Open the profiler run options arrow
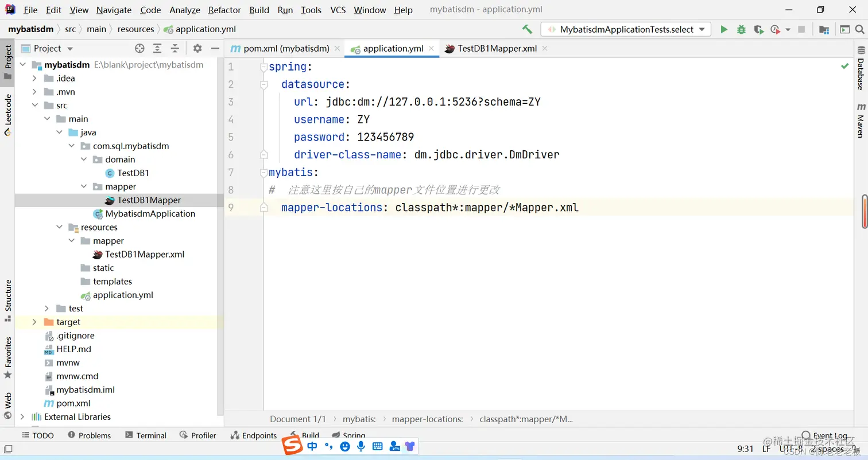Screen dimensions: 868x460 tap(788, 29)
